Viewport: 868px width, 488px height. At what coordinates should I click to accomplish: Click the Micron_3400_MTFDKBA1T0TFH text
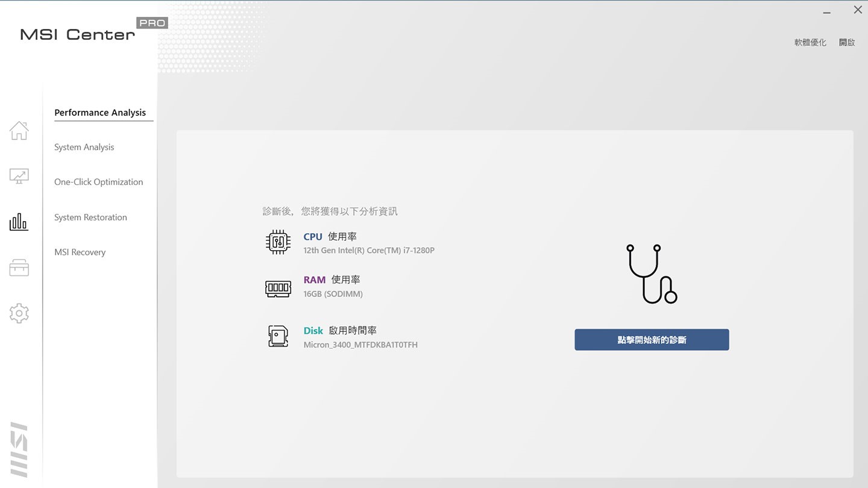pos(360,345)
